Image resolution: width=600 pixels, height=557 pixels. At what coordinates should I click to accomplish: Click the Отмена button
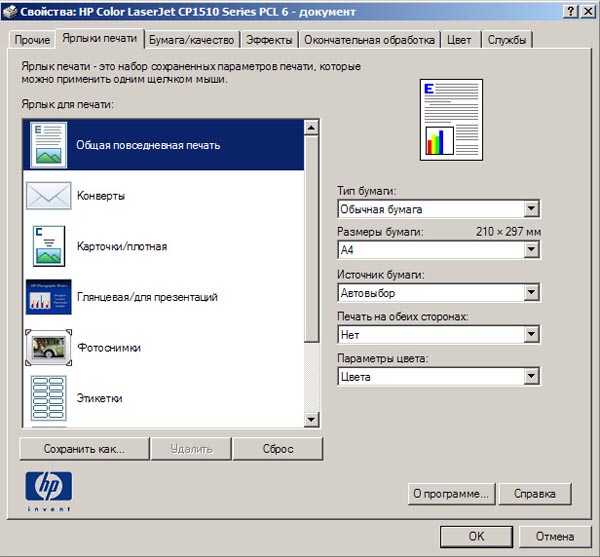point(555,536)
